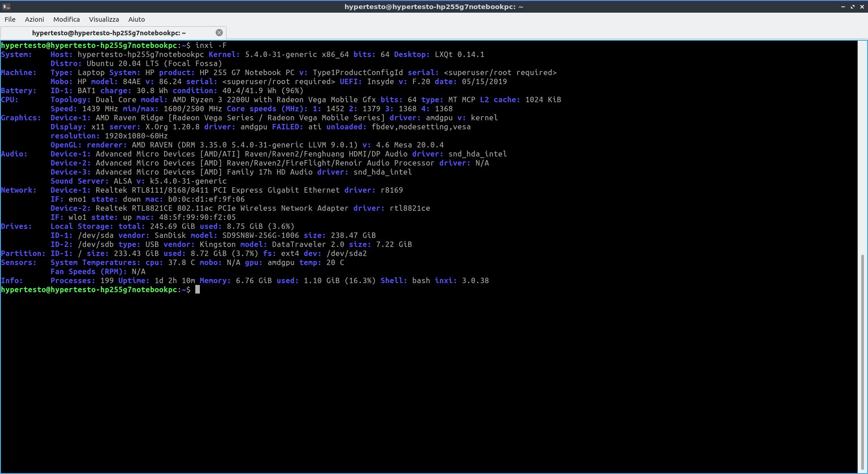Click the 'Machine:' label
This screenshot has height=474, width=868.
tap(19, 72)
